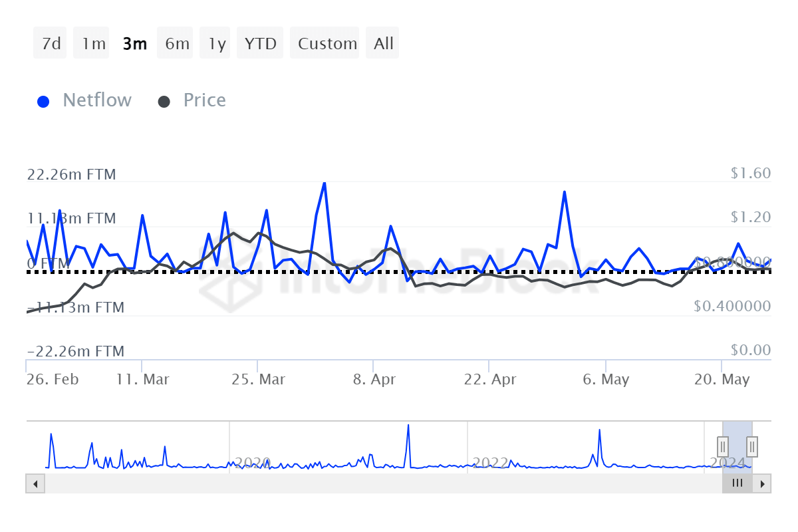Click the scrollbar right arrow

[x=763, y=483]
